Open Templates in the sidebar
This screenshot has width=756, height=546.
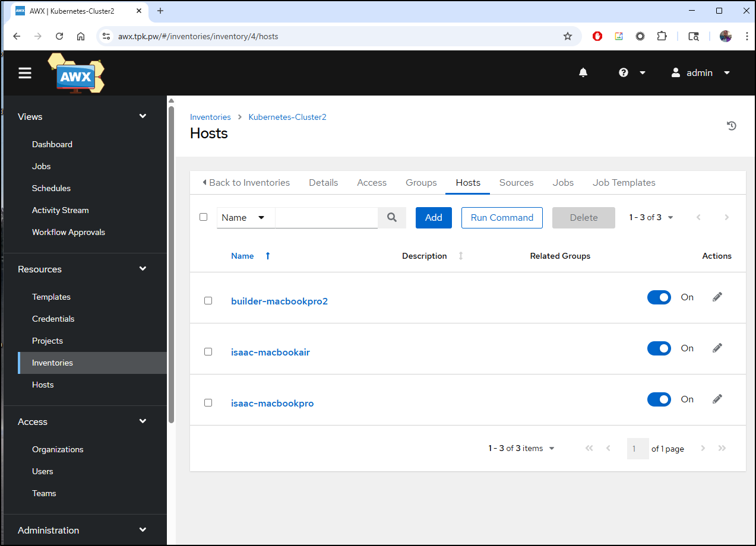[51, 297]
